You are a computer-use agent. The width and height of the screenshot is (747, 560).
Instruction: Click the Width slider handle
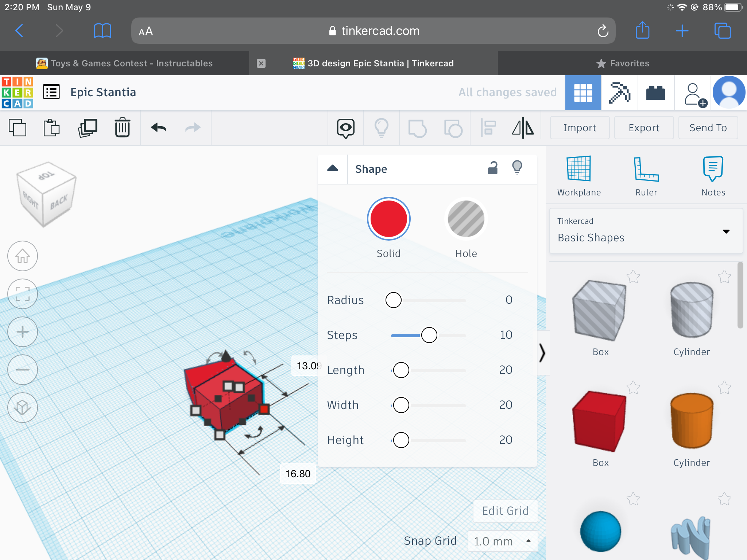[x=401, y=405]
